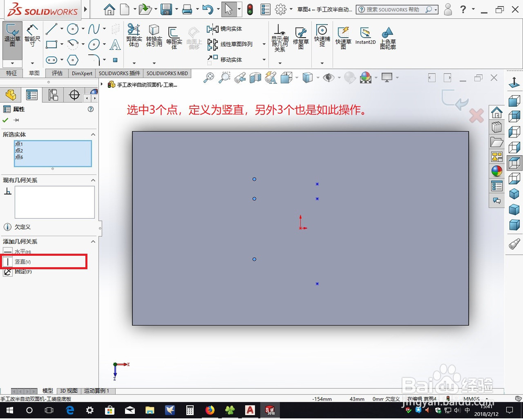Toggle Instant2D mode
This screenshot has height=420, width=523.
click(365, 36)
